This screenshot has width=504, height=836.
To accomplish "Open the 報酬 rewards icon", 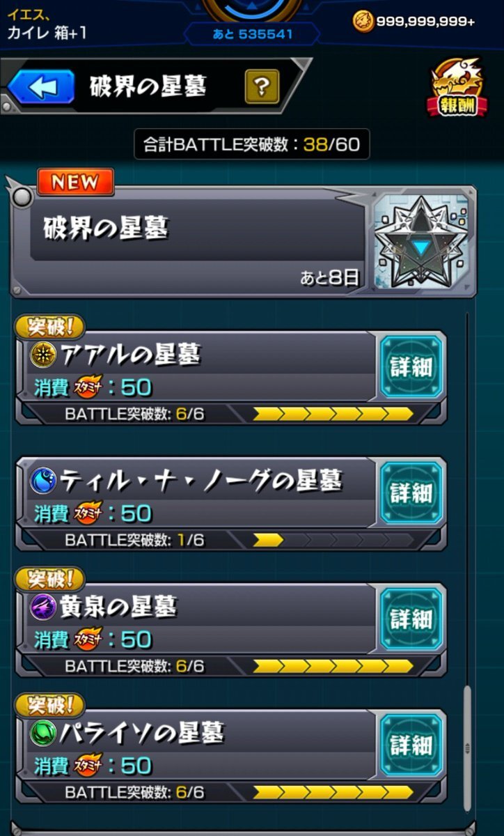I will [x=457, y=87].
